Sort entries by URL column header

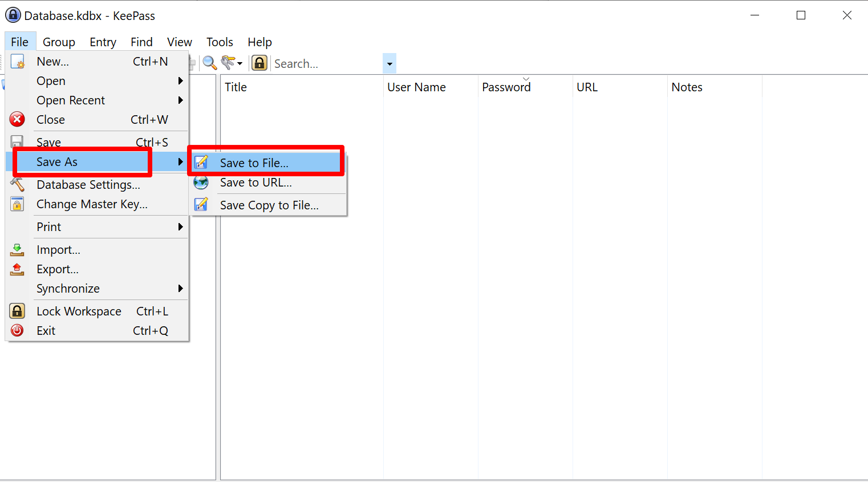[x=620, y=87]
